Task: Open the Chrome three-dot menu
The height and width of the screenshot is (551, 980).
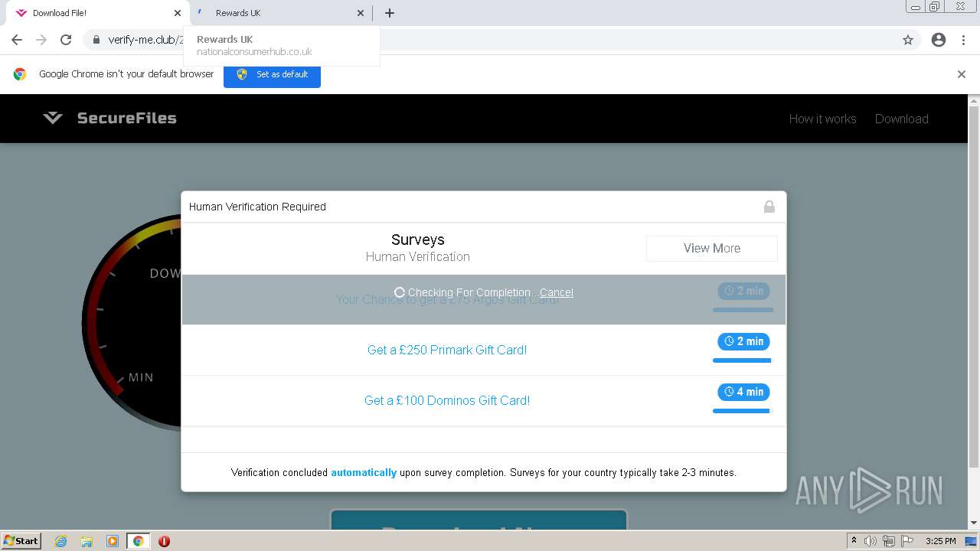Action: coord(963,40)
